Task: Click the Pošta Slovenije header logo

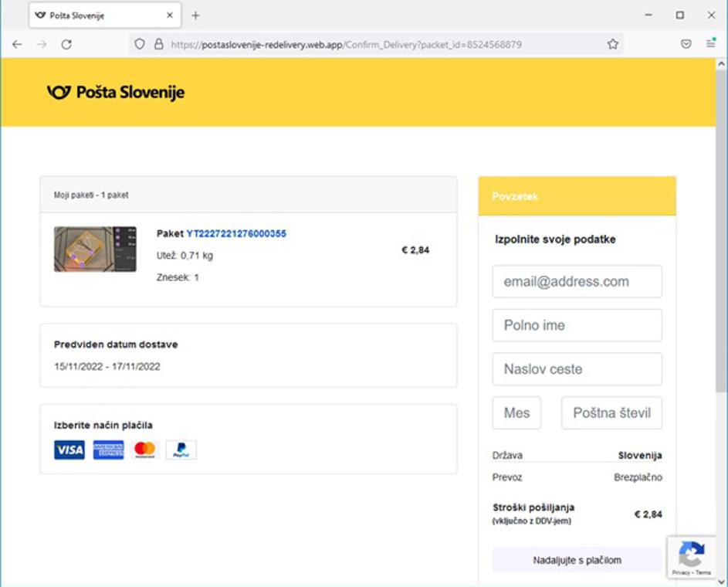Action: click(x=116, y=93)
